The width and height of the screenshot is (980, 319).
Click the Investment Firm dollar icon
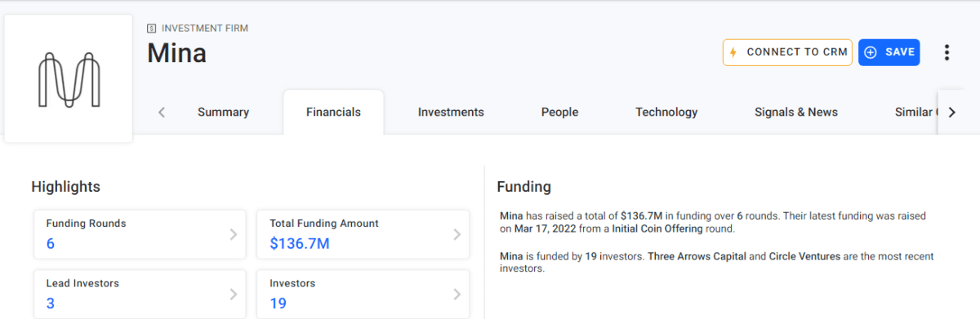151,29
